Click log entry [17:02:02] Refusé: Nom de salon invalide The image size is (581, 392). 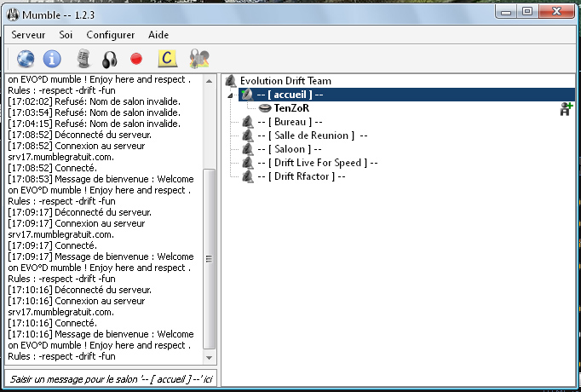[94, 101]
